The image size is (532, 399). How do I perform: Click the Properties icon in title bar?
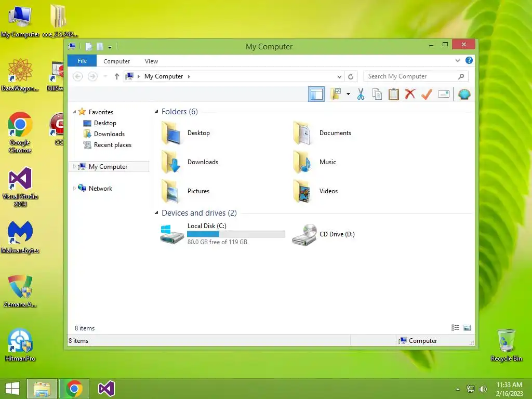click(88, 46)
